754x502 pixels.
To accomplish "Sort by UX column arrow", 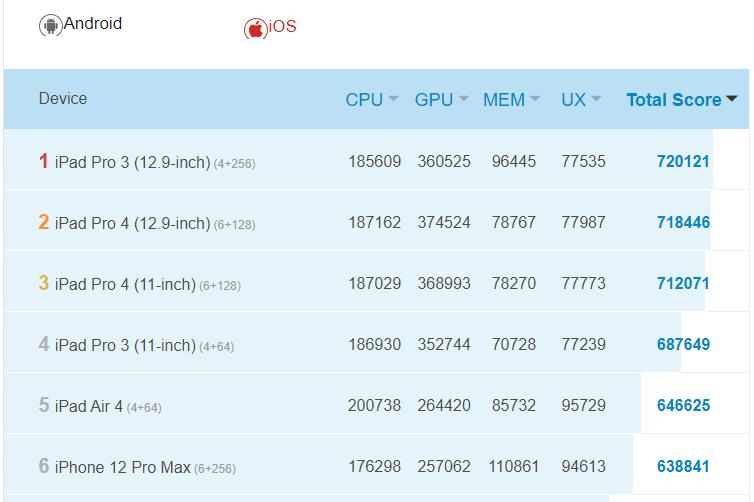I will [596, 100].
